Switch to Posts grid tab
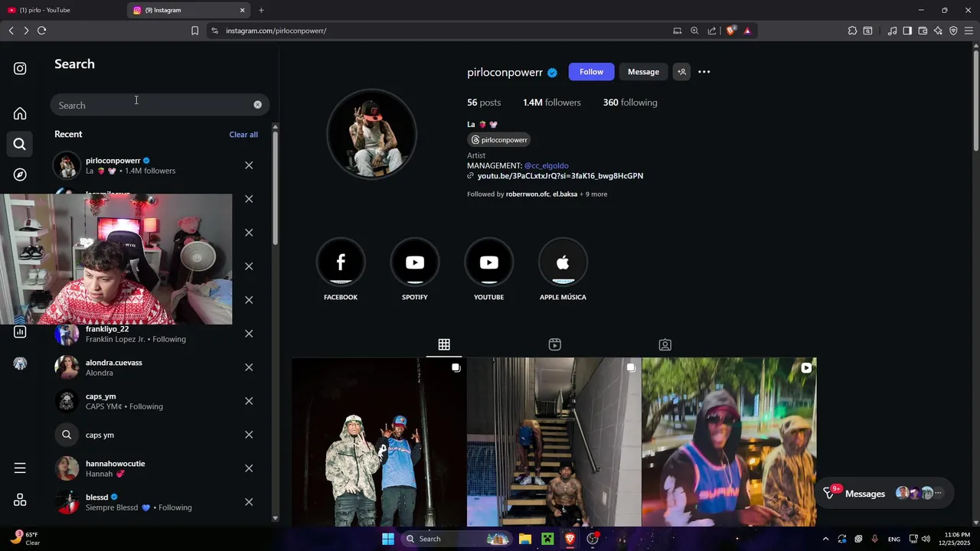This screenshot has height=551, width=980. point(444,344)
